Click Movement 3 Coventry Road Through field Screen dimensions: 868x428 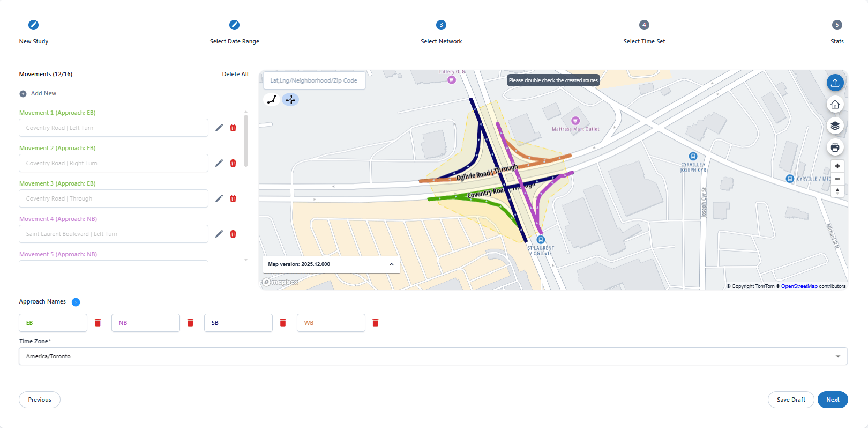coord(114,198)
